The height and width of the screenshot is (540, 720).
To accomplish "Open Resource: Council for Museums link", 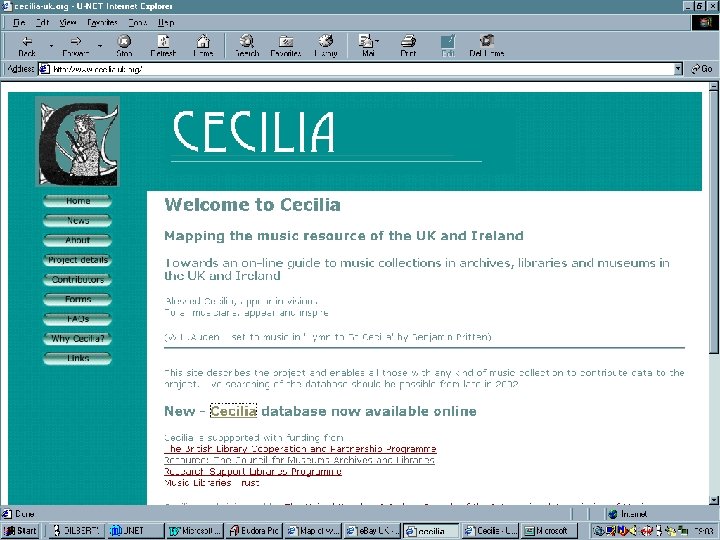I will 299,460.
